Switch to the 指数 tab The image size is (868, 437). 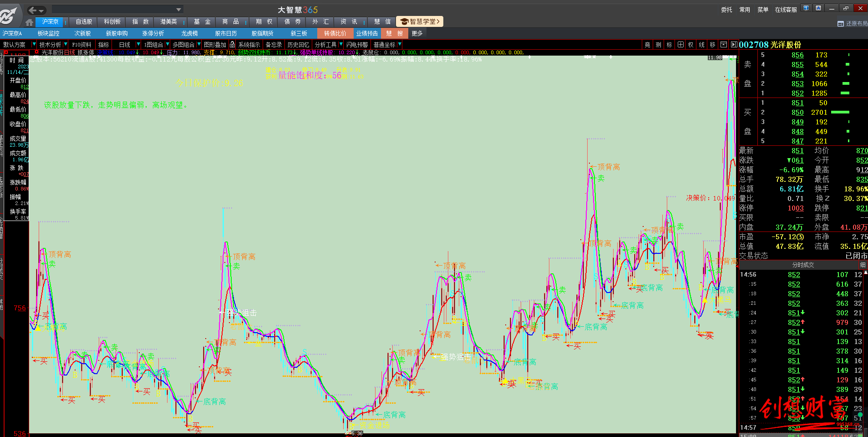(x=140, y=21)
